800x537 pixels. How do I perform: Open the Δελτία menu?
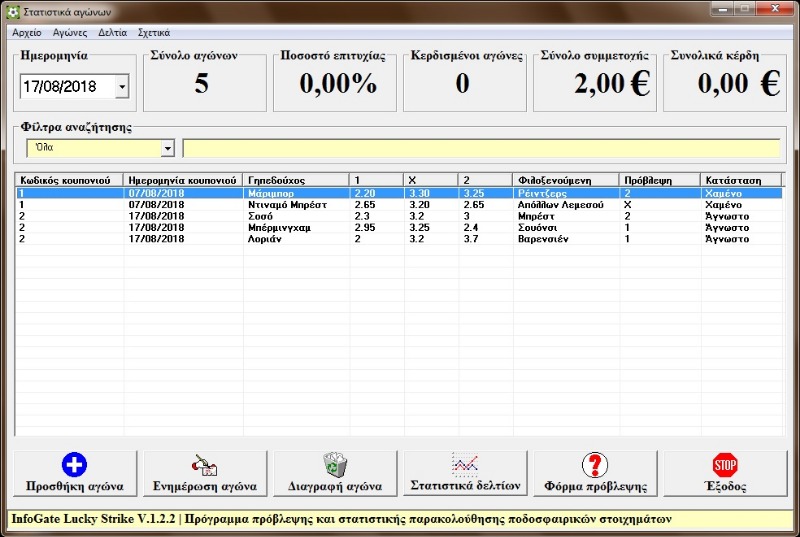pos(112,32)
